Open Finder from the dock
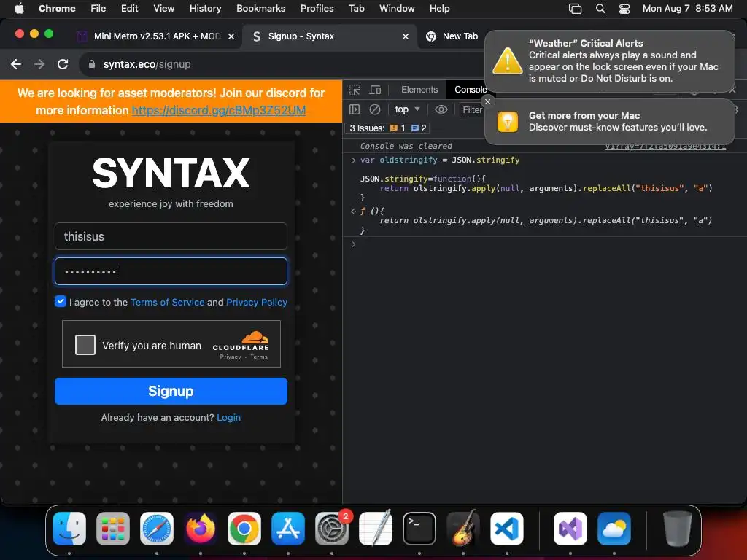 click(x=69, y=529)
